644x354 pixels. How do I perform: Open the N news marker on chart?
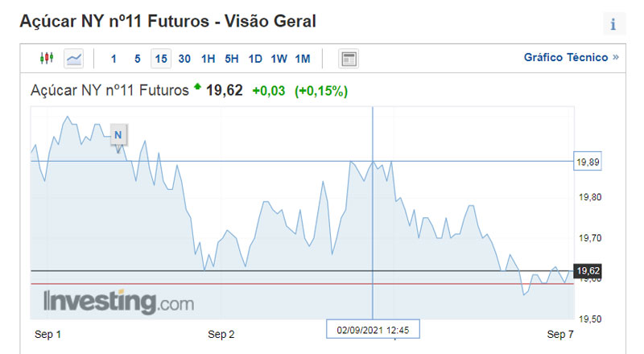(118, 134)
